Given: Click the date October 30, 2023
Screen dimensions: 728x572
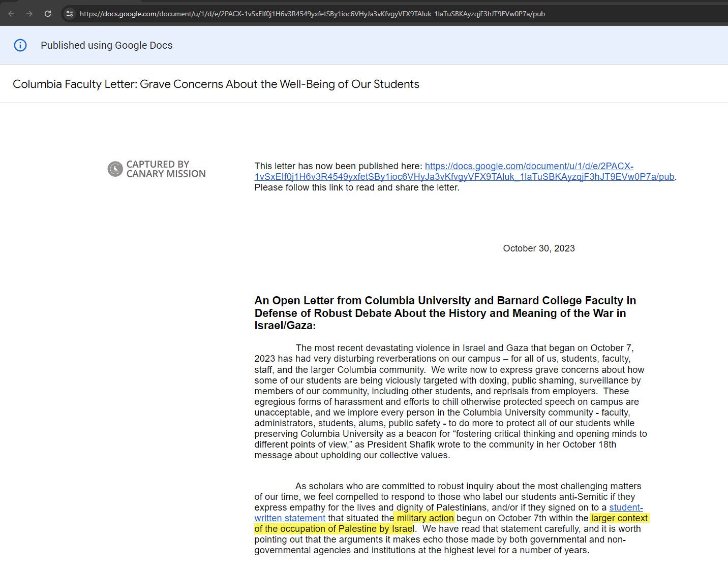Looking at the screenshot, I should (538, 248).
